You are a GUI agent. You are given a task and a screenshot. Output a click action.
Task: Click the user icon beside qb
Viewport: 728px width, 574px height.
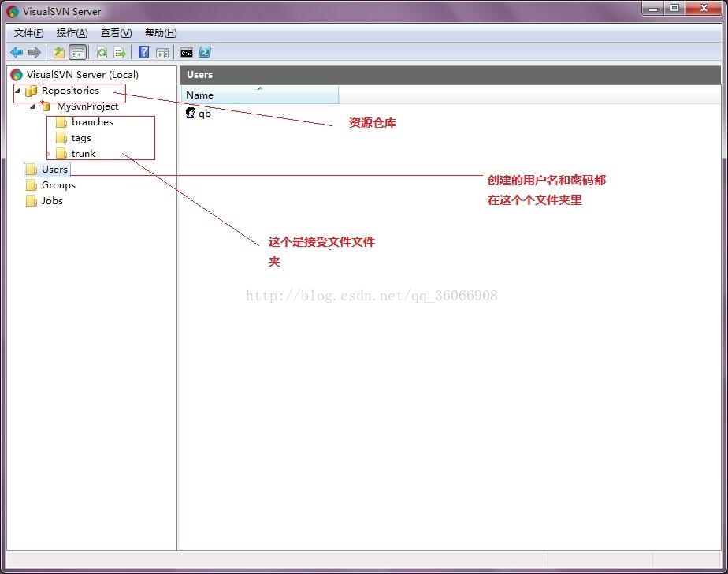(x=191, y=113)
